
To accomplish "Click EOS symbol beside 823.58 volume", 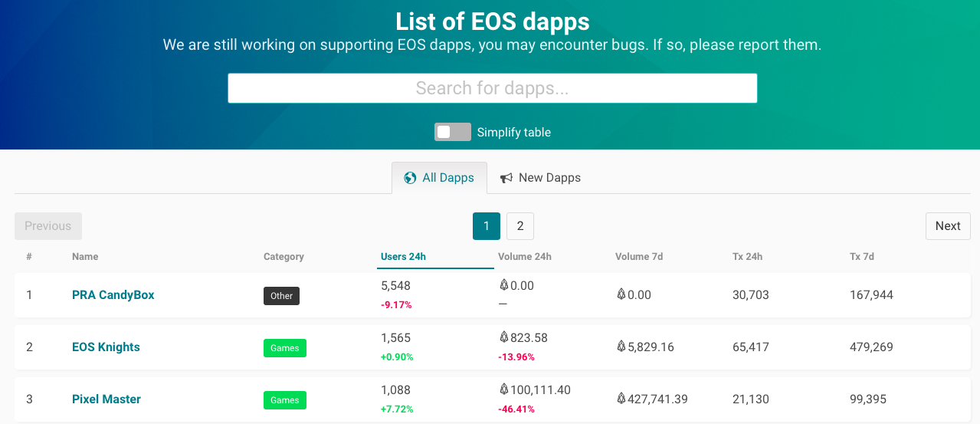I will pos(503,337).
